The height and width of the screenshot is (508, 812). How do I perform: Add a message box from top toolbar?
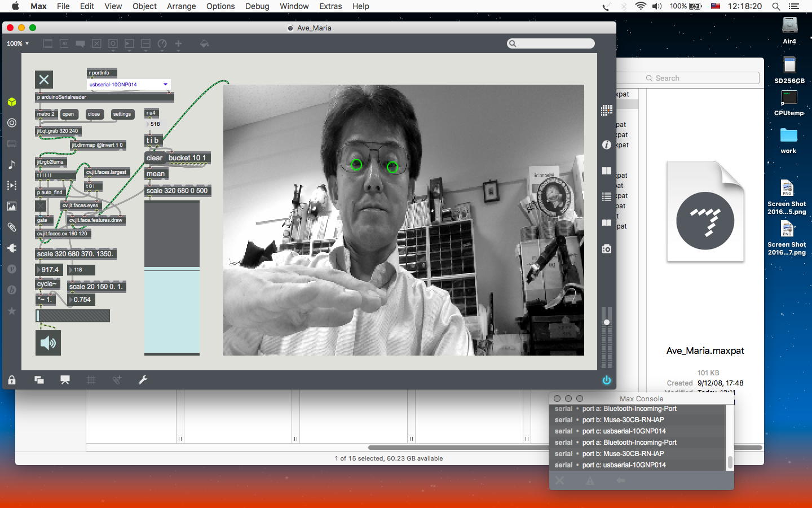(x=64, y=43)
